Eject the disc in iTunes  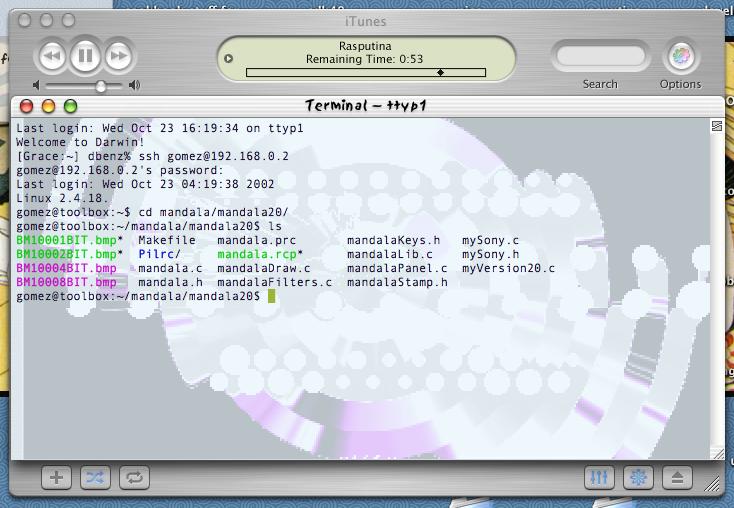pyautogui.click(x=677, y=478)
